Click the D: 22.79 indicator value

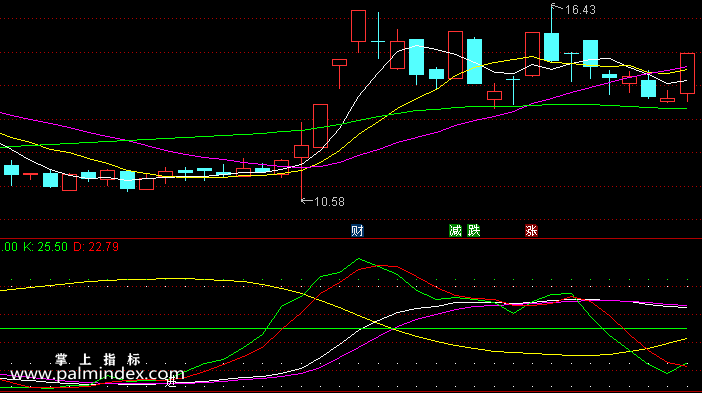[96, 247]
